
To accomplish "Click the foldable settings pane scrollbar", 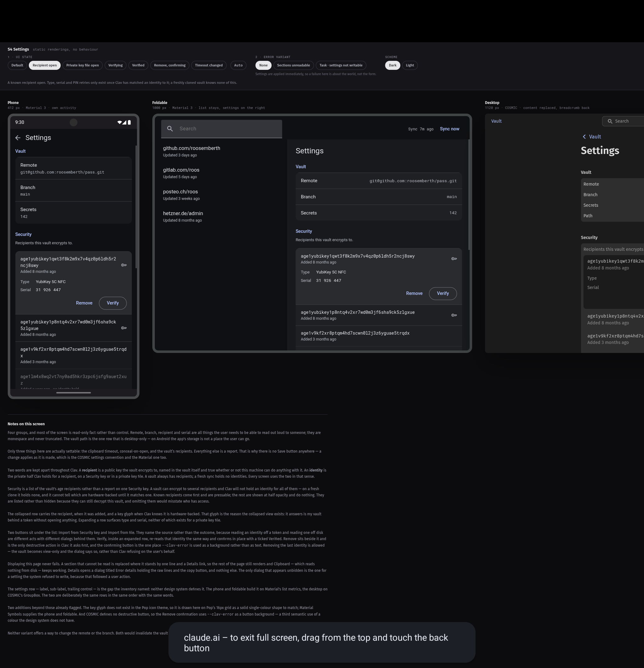I will pyautogui.click(x=469, y=195).
